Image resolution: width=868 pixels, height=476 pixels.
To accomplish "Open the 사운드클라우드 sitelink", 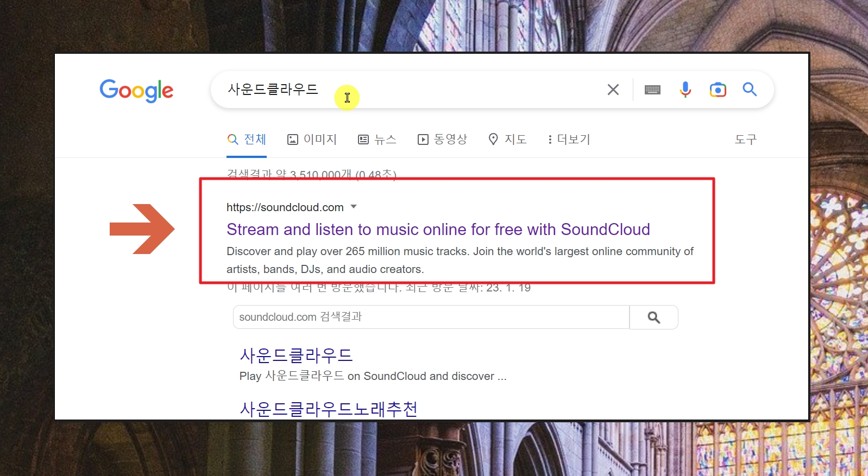I will pyautogui.click(x=296, y=356).
